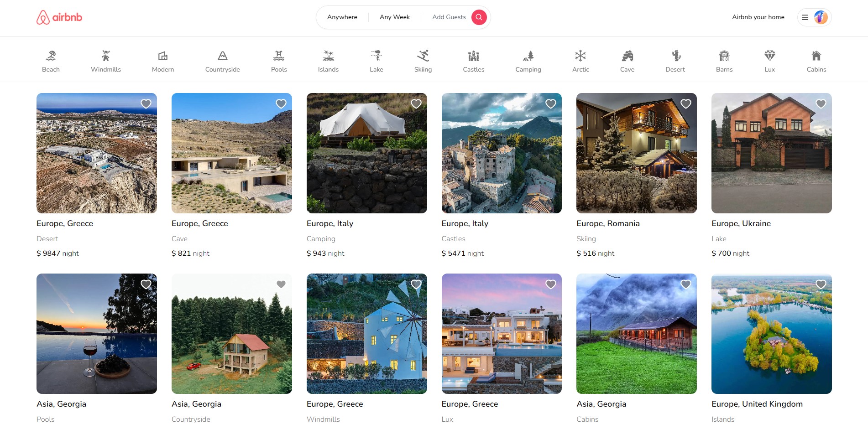Open the hamburger navigation menu
868x429 pixels.
pyautogui.click(x=805, y=17)
